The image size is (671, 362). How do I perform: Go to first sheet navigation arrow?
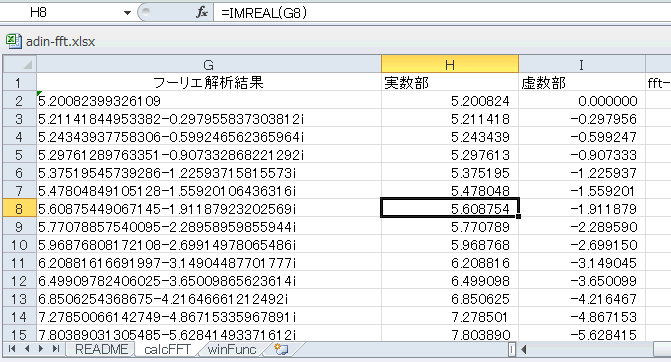pos(12,349)
